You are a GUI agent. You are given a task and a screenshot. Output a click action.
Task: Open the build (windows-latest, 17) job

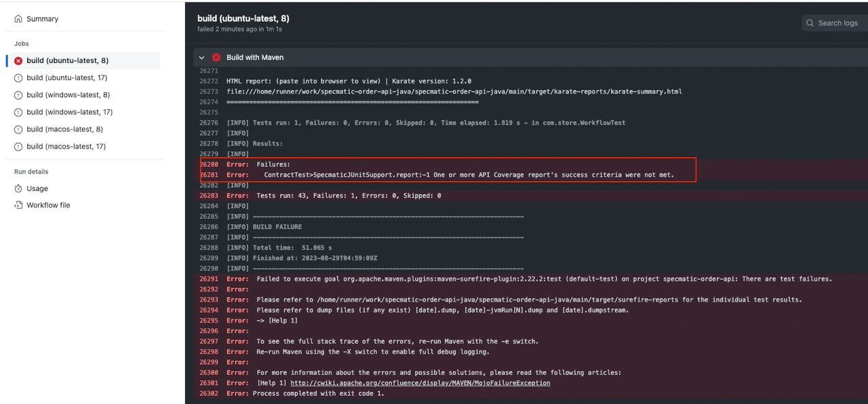(x=69, y=112)
